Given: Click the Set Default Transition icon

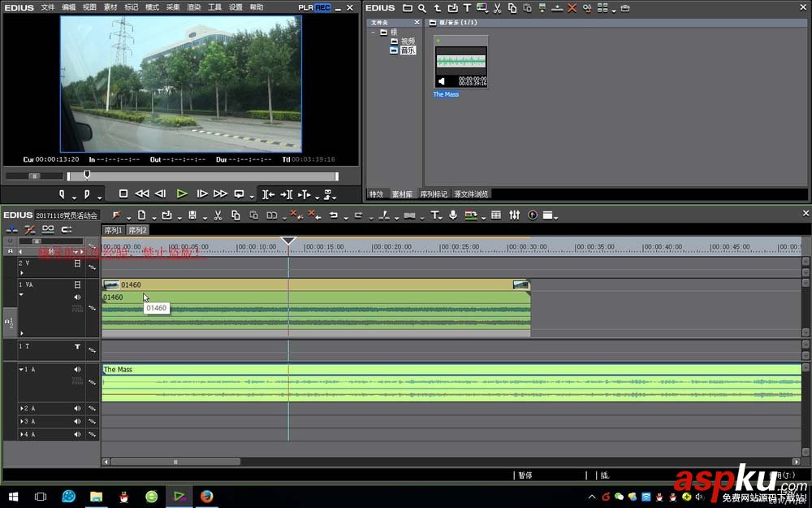Looking at the screenshot, I should 409,215.
